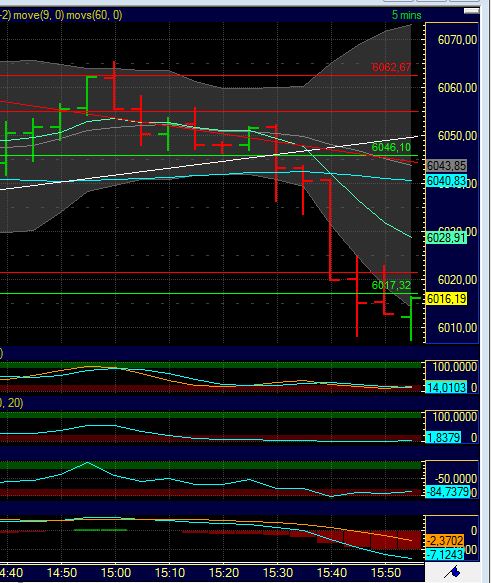Screen dimensions: 491x583
Task: Click the 15:30 time axis label
Action: (x=278, y=573)
